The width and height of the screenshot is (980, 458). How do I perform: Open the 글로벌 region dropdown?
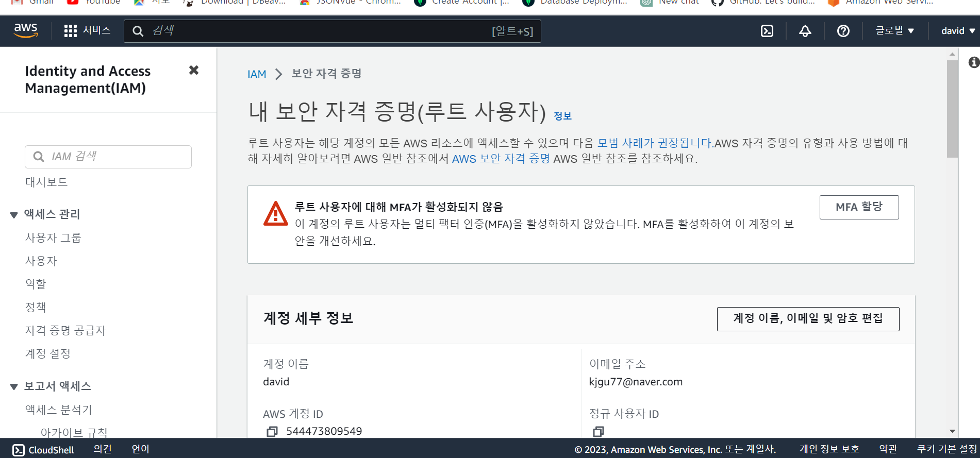coord(895,31)
